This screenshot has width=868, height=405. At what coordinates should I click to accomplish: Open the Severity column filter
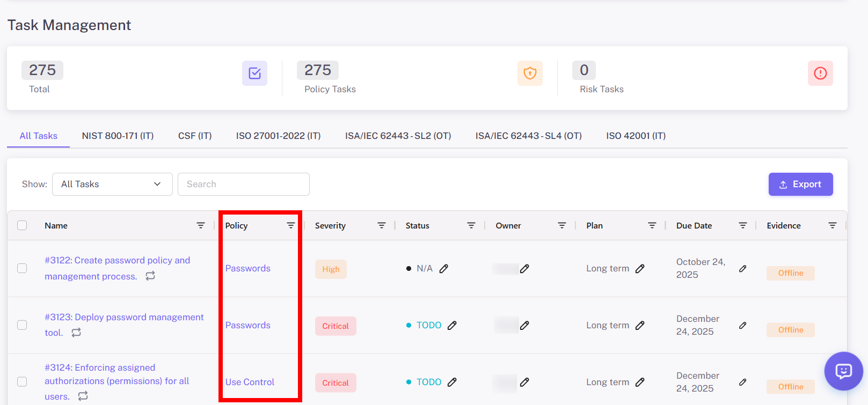coord(381,225)
